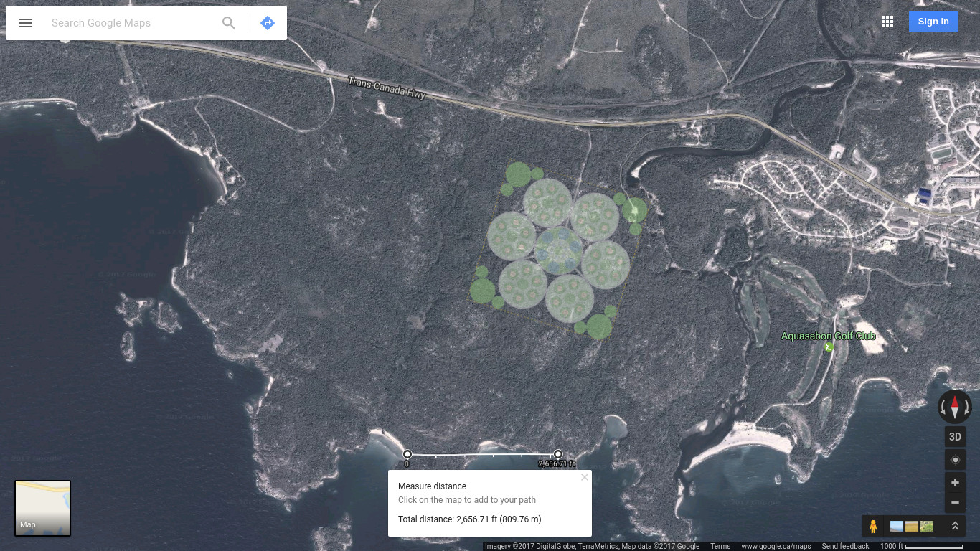Open Directions with the blue arrow icon
This screenshot has height=551, width=980.
click(268, 23)
